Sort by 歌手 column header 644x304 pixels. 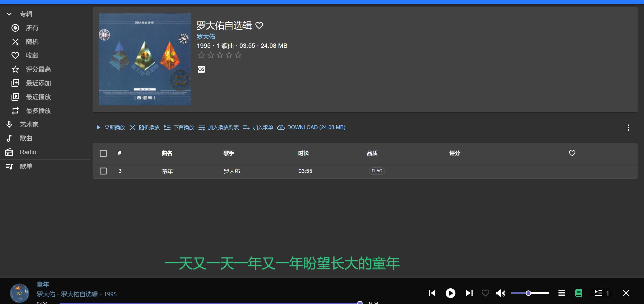coord(229,153)
